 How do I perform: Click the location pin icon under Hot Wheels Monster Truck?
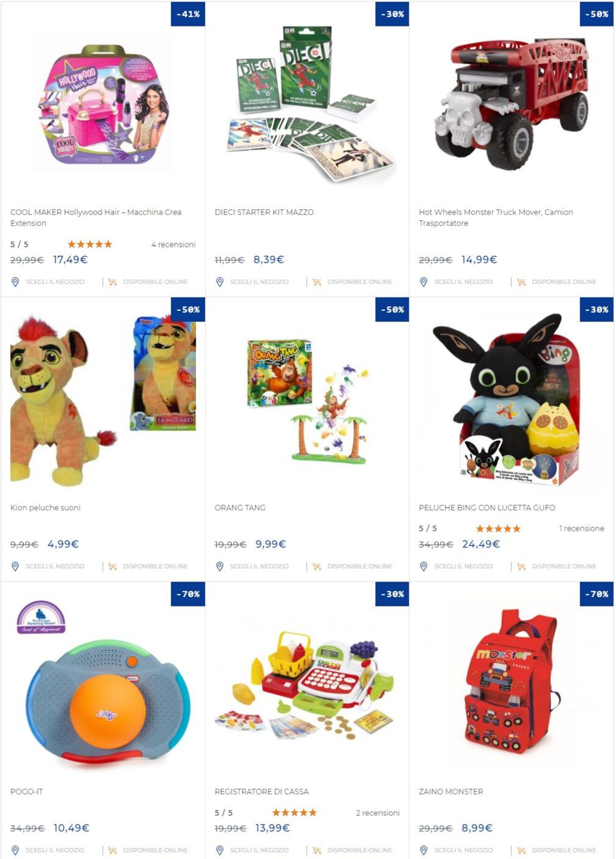click(x=424, y=282)
